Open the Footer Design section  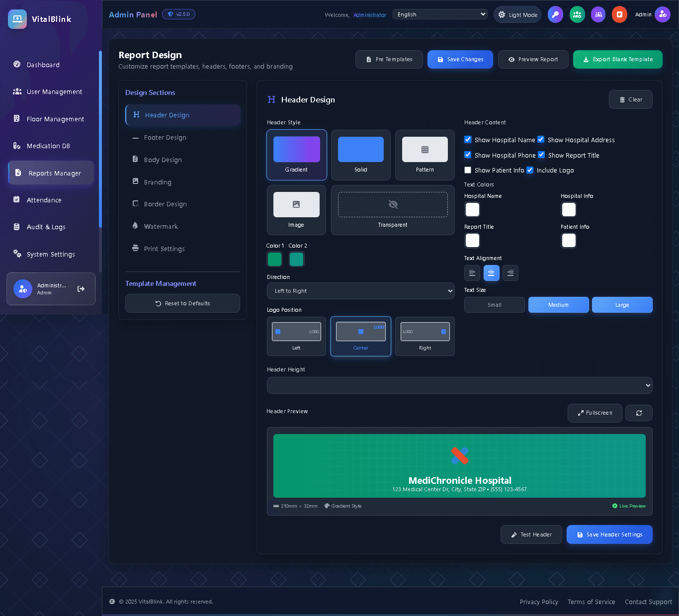coord(165,138)
